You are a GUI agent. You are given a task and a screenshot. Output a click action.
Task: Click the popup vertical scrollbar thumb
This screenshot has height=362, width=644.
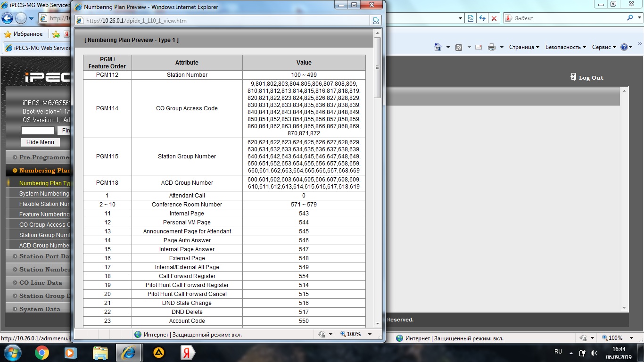tap(377, 67)
